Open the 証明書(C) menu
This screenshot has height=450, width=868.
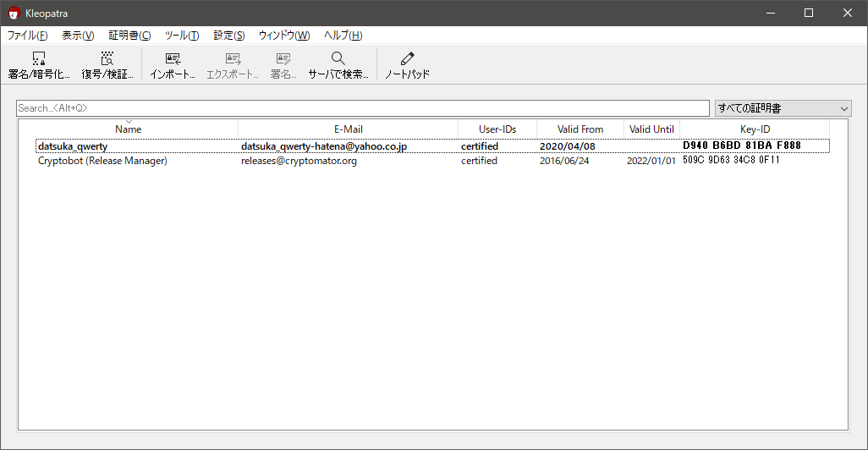click(x=129, y=36)
